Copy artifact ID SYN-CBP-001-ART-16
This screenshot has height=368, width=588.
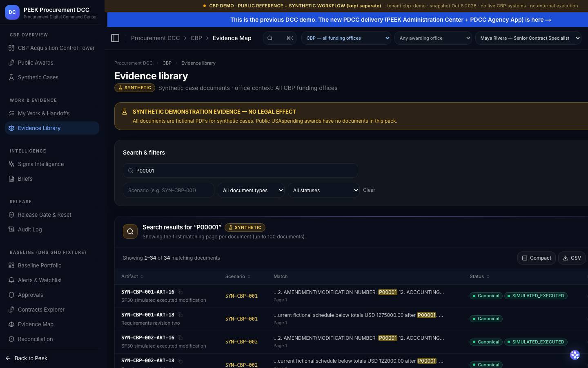180,292
